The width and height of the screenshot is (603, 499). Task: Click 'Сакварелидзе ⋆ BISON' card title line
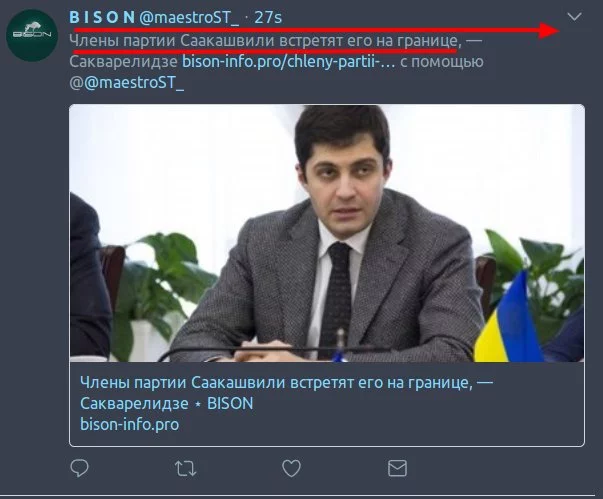point(167,403)
